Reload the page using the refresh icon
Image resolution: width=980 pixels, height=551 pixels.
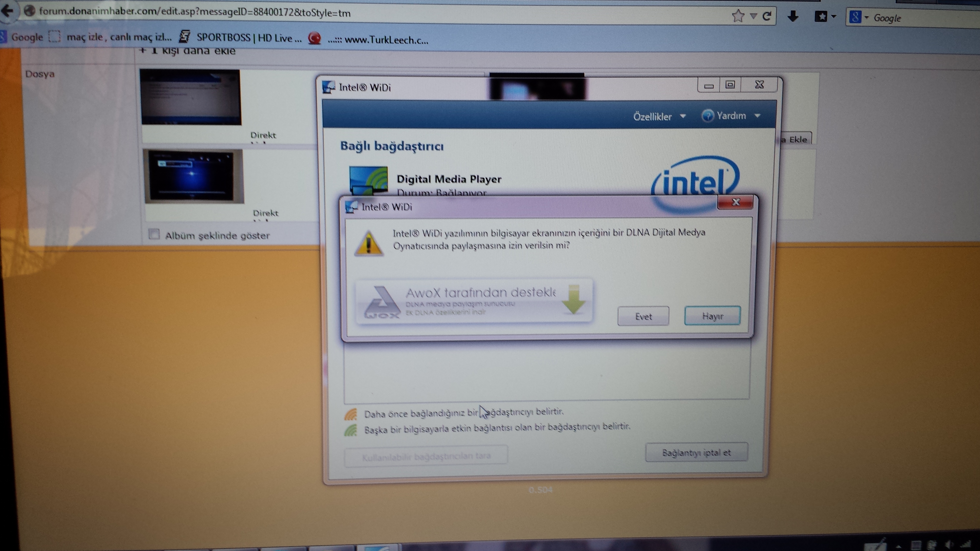[x=767, y=16]
